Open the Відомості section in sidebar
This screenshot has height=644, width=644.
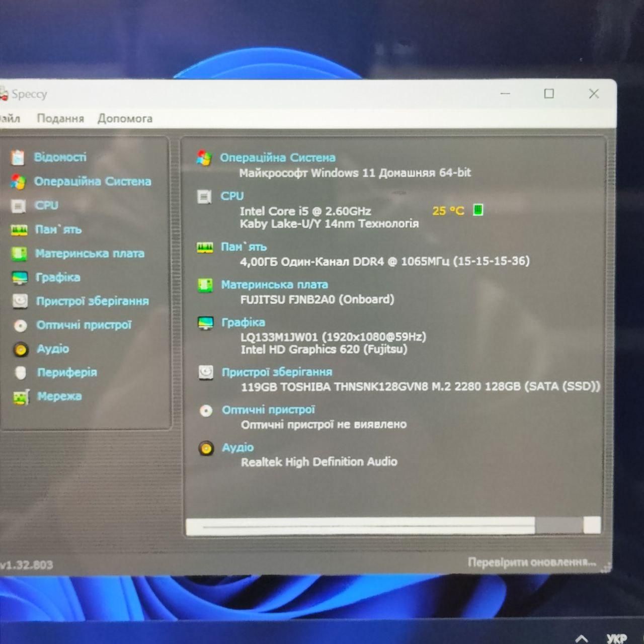(60, 157)
